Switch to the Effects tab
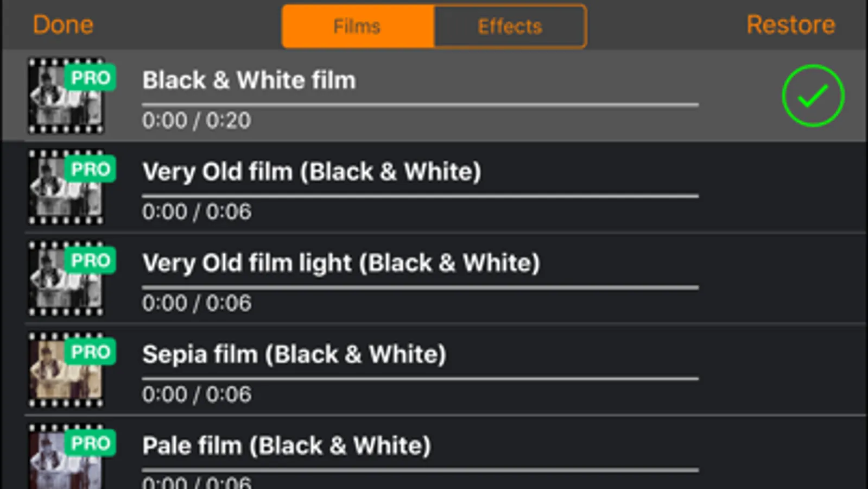Image resolution: width=868 pixels, height=489 pixels. pyautogui.click(x=510, y=26)
